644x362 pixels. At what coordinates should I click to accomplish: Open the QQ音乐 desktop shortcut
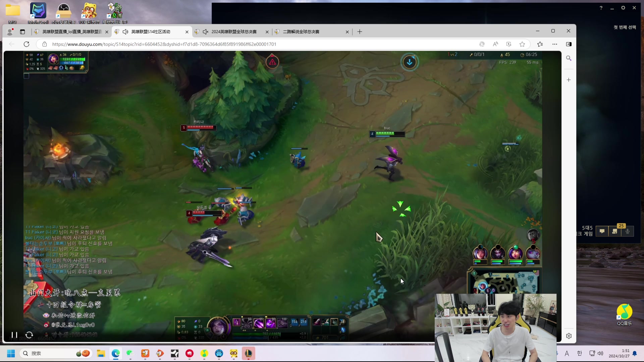(624, 314)
